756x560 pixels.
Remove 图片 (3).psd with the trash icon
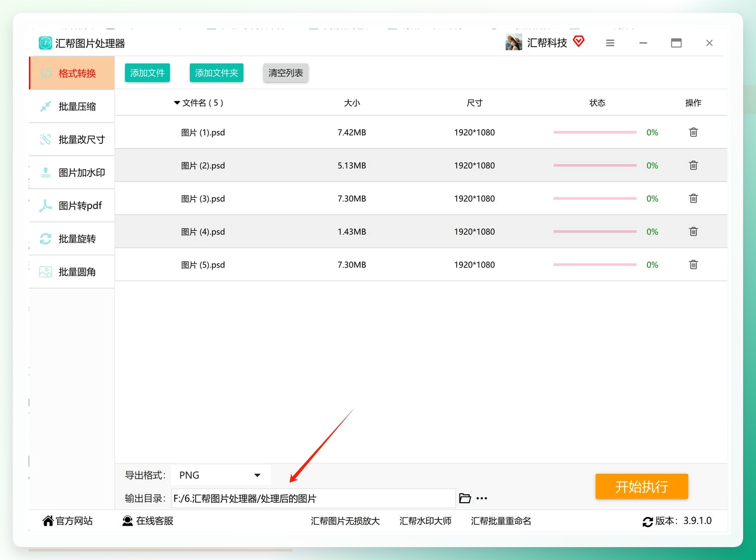pos(694,198)
